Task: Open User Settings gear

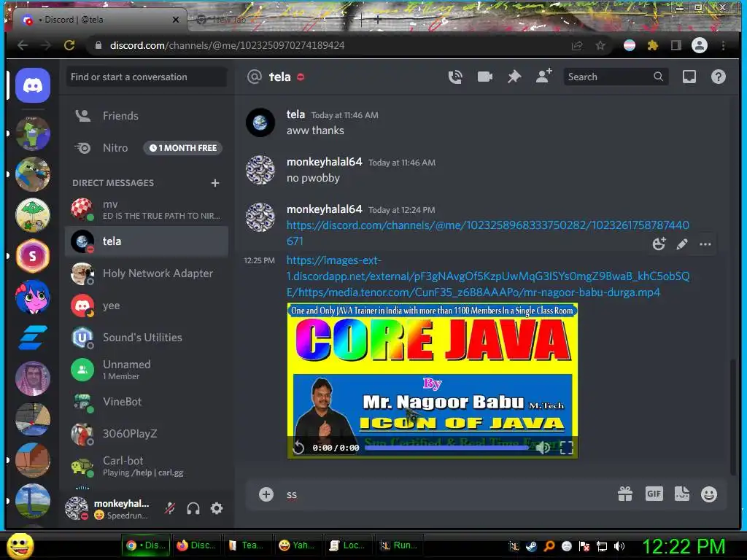Action: point(216,508)
